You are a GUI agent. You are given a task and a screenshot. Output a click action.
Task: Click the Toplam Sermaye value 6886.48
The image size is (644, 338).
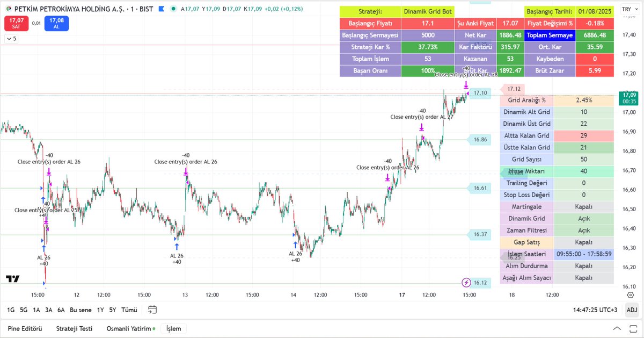point(594,35)
